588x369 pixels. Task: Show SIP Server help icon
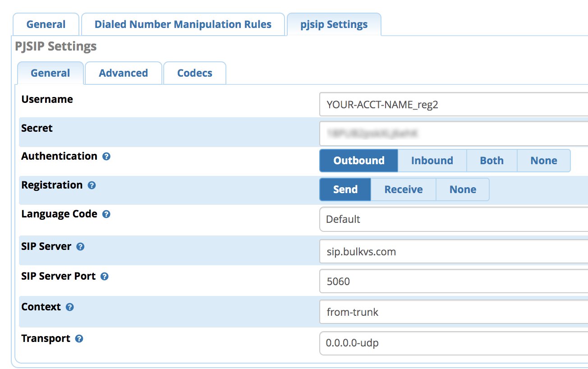pyautogui.click(x=80, y=247)
